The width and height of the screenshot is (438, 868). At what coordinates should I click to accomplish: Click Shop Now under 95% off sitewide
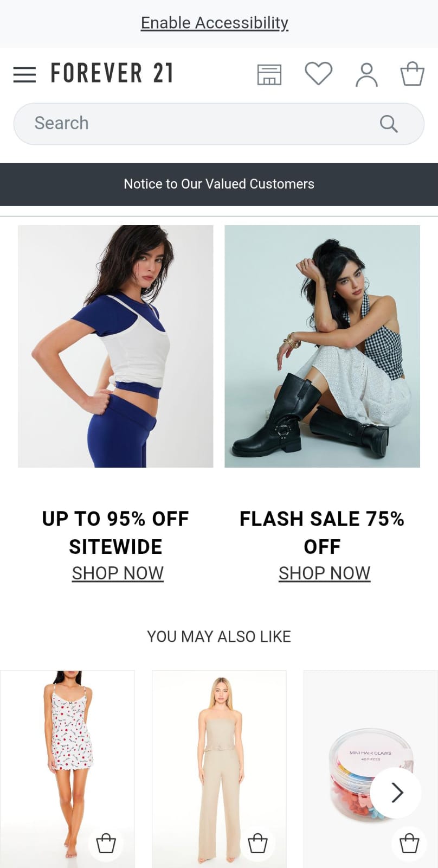point(118,573)
